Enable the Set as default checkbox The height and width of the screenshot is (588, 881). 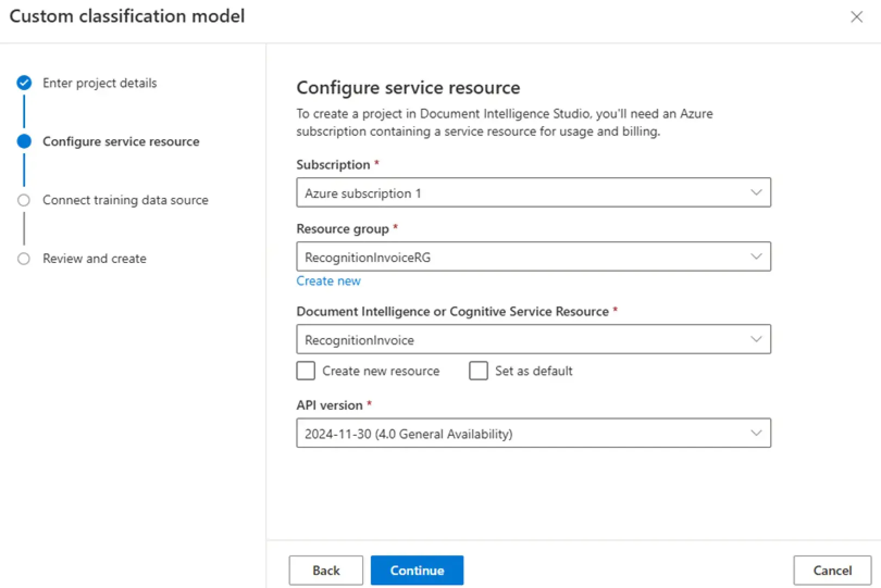pyautogui.click(x=479, y=371)
